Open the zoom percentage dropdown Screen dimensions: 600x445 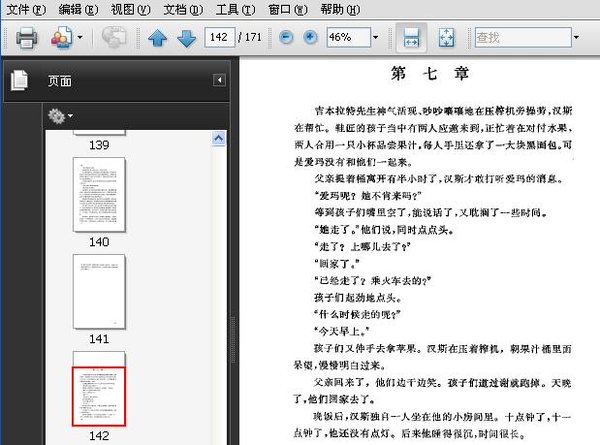point(374,38)
